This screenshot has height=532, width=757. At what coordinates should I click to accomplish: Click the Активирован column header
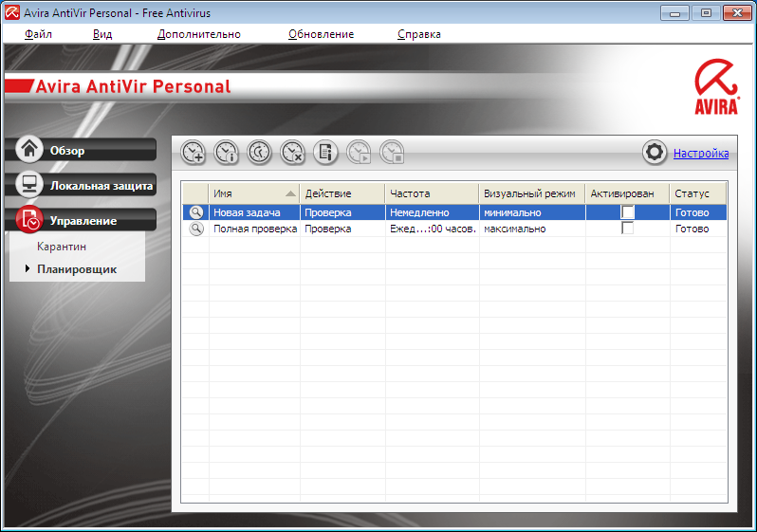tap(627, 193)
